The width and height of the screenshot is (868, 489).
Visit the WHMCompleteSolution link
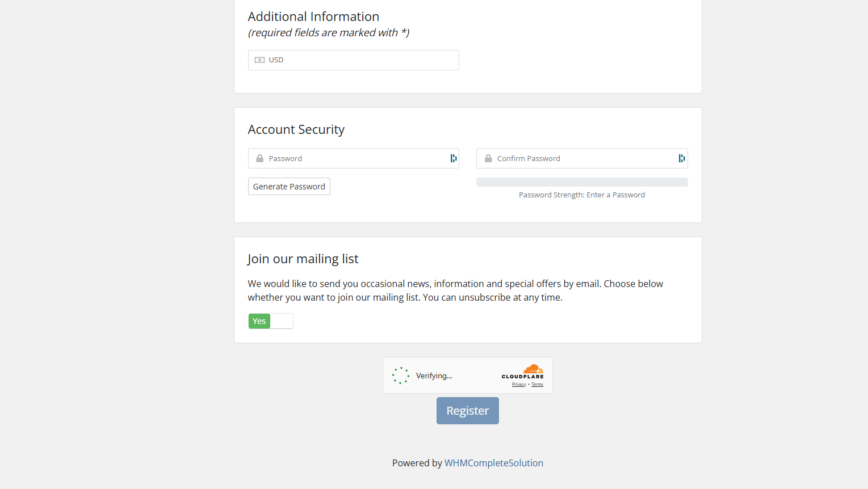[x=493, y=463]
